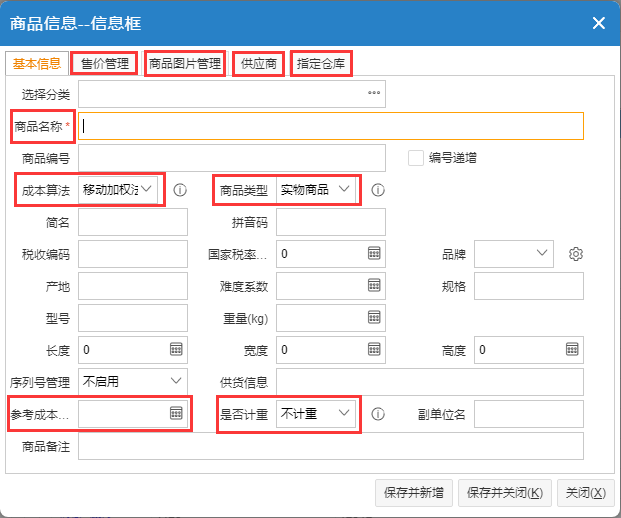The width and height of the screenshot is (621, 518).
Task: Open the 序列号管理 dropdown
Action: coord(133,382)
